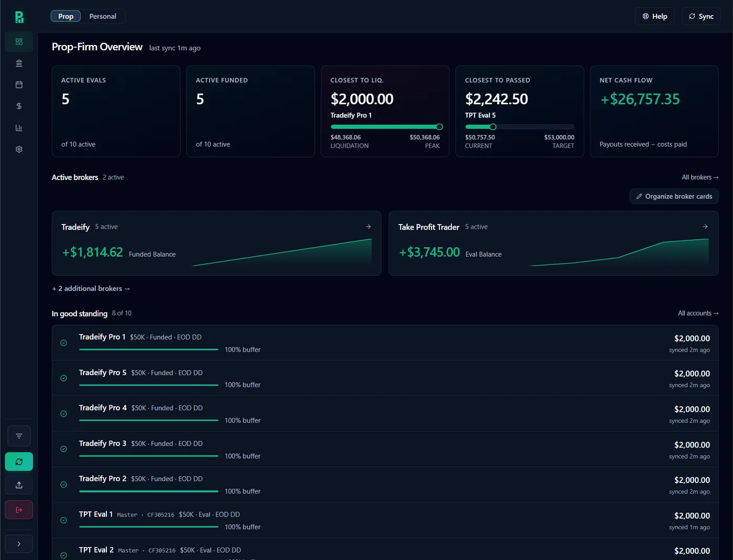
Task: Click the '2 active' brokers count
Action: pyautogui.click(x=113, y=177)
